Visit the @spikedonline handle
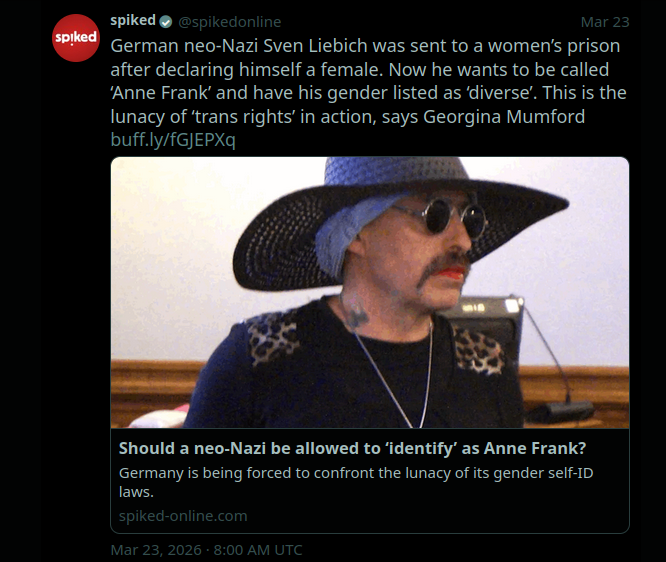Image resolution: width=666 pixels, height=562 pixels. pyautogui.click(x=229, y=22)
